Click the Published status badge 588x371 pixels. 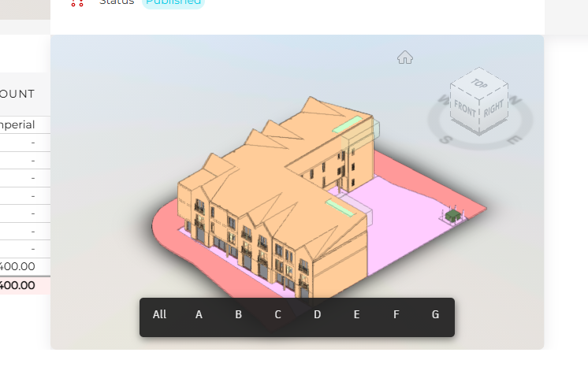coord(173,3)
